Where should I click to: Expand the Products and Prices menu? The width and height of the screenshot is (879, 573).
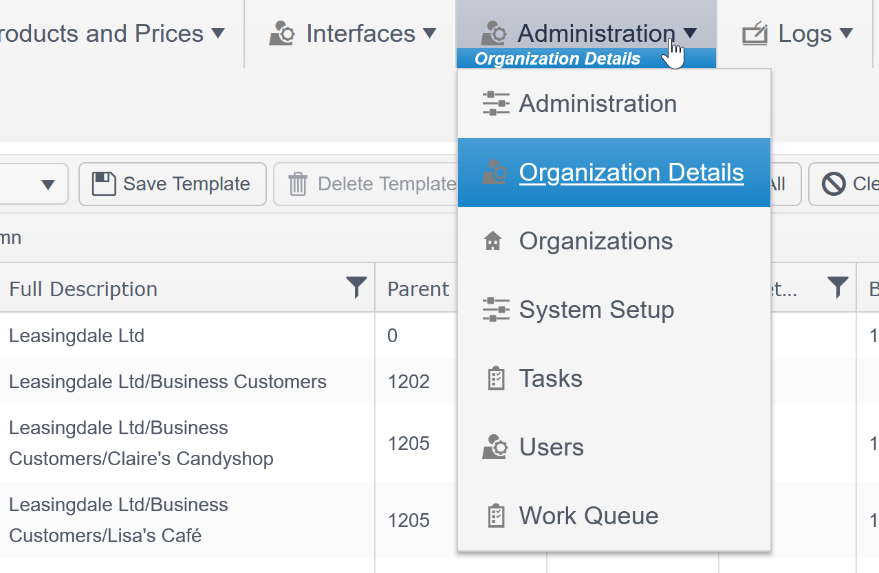coord(108,34)
